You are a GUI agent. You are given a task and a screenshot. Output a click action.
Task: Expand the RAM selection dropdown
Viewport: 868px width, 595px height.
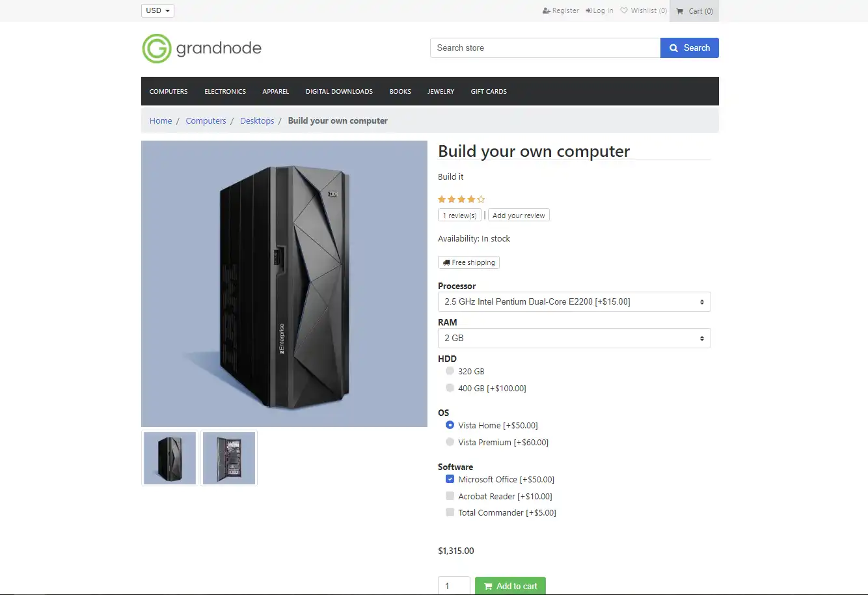(574, 339)
